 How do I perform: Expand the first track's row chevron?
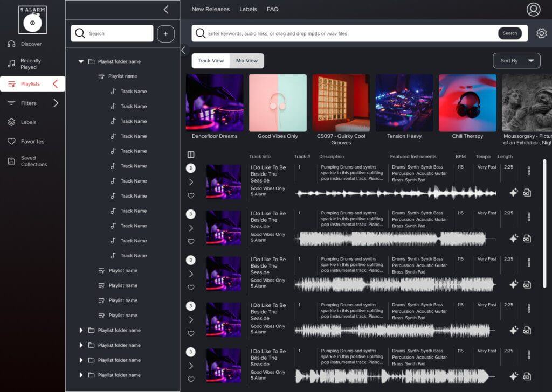(x=191, y=182)
